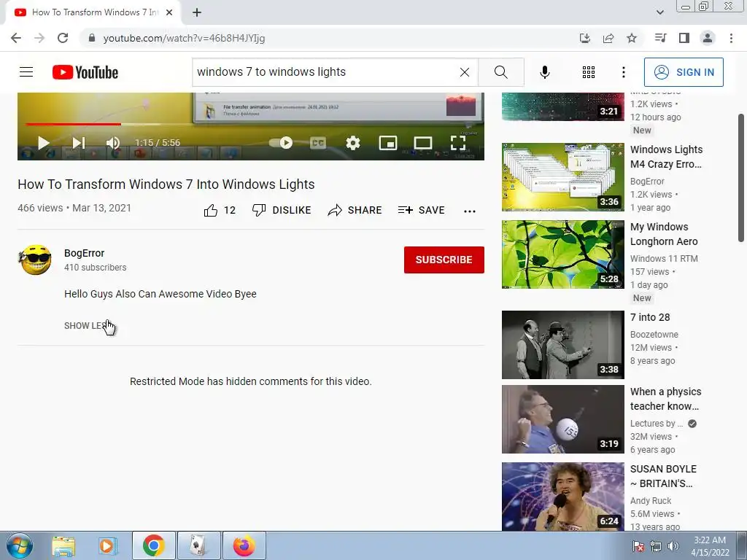Viewport: 747px width, 560px height.
Task: Play the video
Action: (x=43, y=143)
